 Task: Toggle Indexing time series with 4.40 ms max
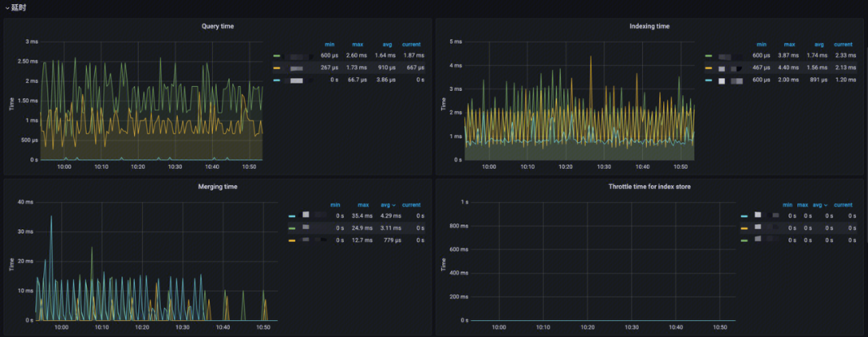(x=731, y=68)
